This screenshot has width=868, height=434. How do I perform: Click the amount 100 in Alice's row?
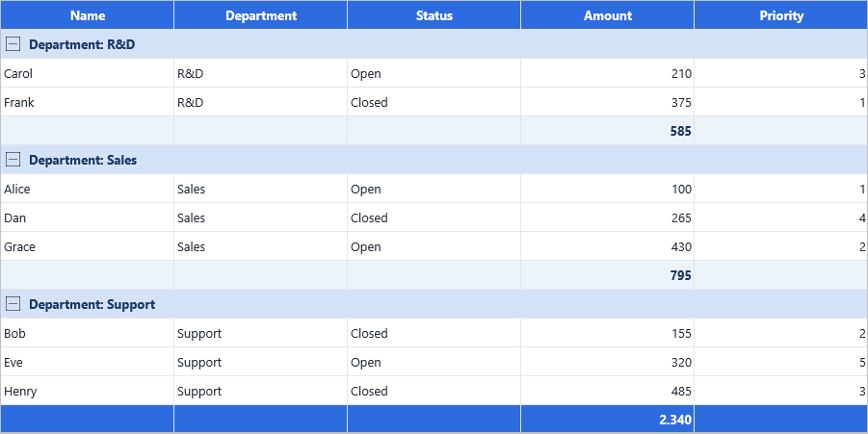click(607, 189)
